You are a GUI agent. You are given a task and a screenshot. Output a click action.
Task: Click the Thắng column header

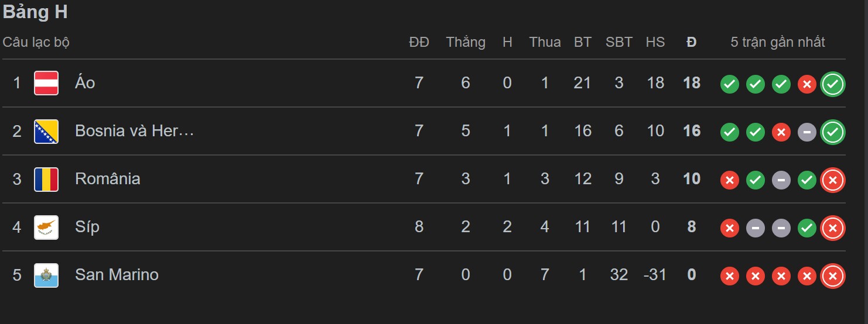pos(466,42)
